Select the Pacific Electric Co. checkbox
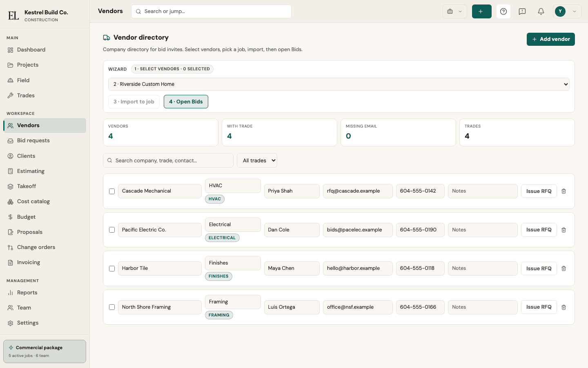 pos(112,230)
